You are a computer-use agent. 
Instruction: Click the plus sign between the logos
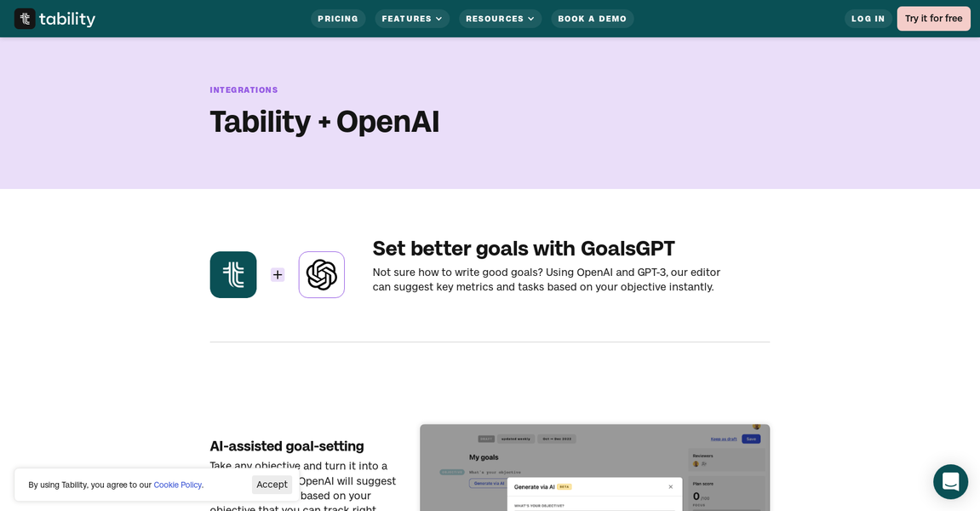(x=278, y=275)
